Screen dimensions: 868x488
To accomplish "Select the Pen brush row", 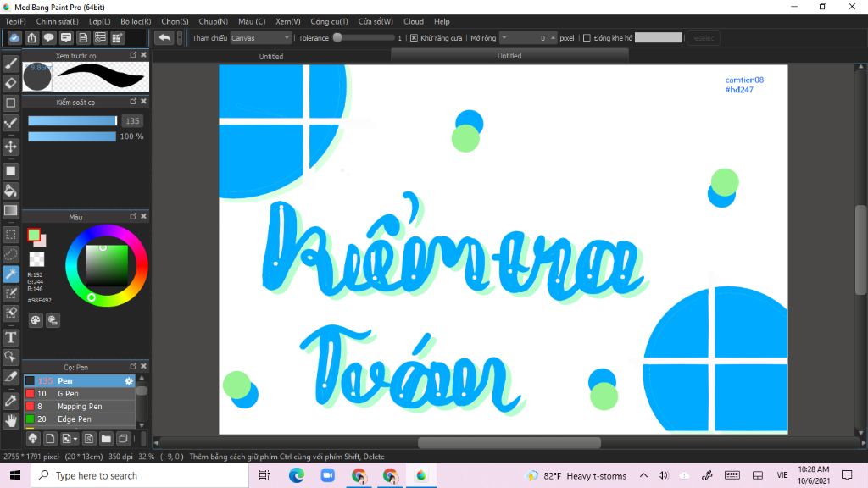I will pos(80,380).
